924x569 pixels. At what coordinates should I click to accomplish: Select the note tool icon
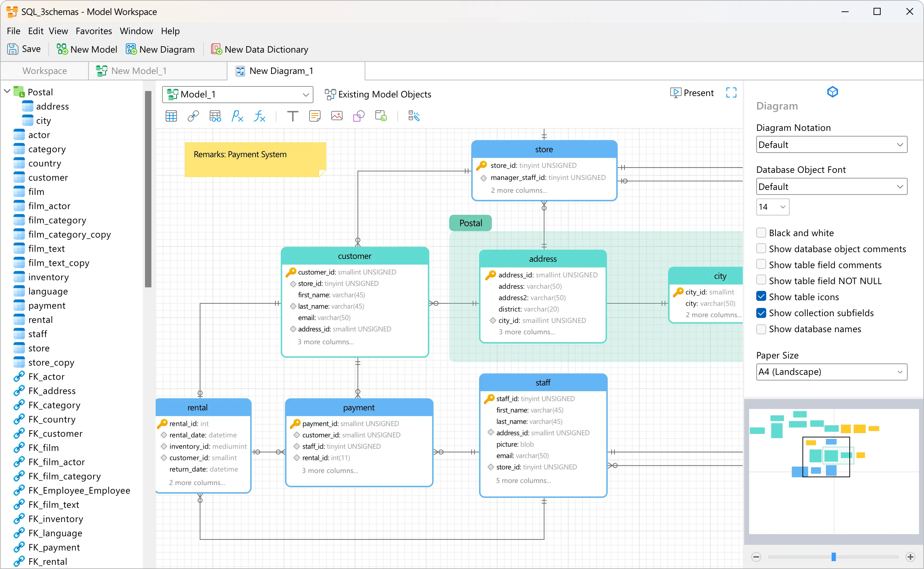[x=315, y=116]
